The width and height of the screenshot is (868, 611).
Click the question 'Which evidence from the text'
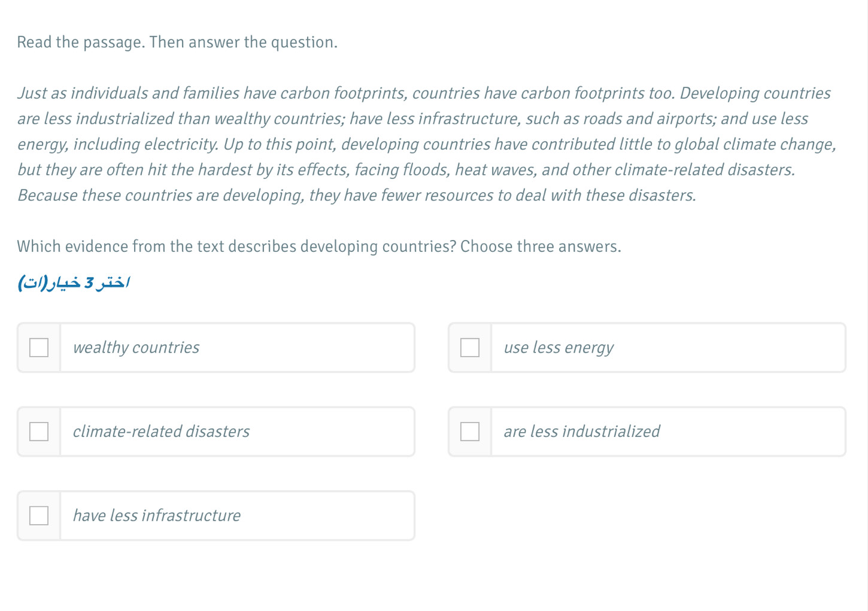point(236,247)
